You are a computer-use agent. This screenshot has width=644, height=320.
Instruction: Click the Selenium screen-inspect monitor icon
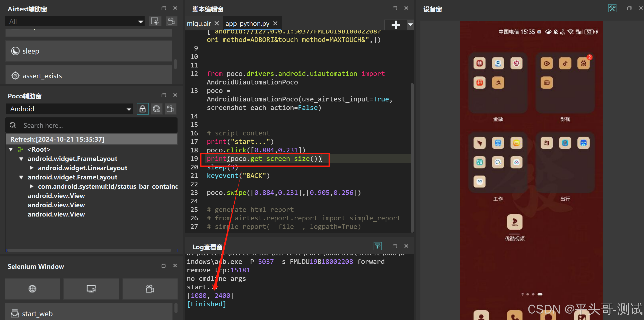coord(91,289)
